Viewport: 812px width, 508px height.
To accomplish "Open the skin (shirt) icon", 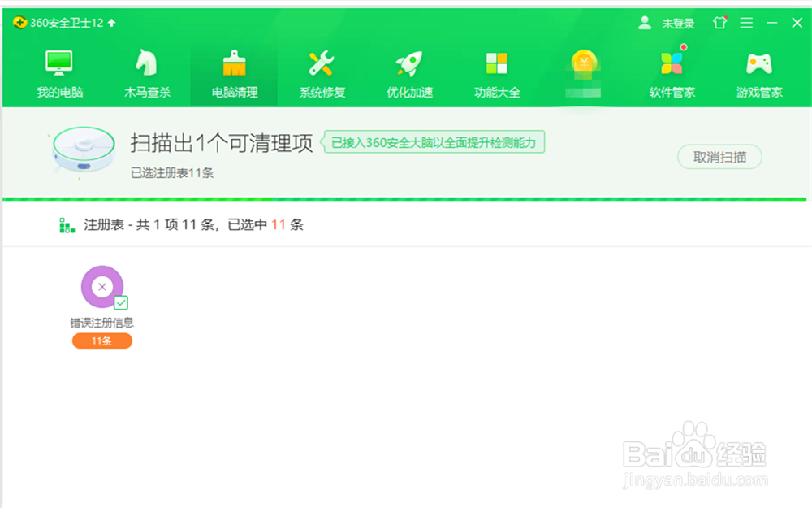I will (x=719, y=22).
